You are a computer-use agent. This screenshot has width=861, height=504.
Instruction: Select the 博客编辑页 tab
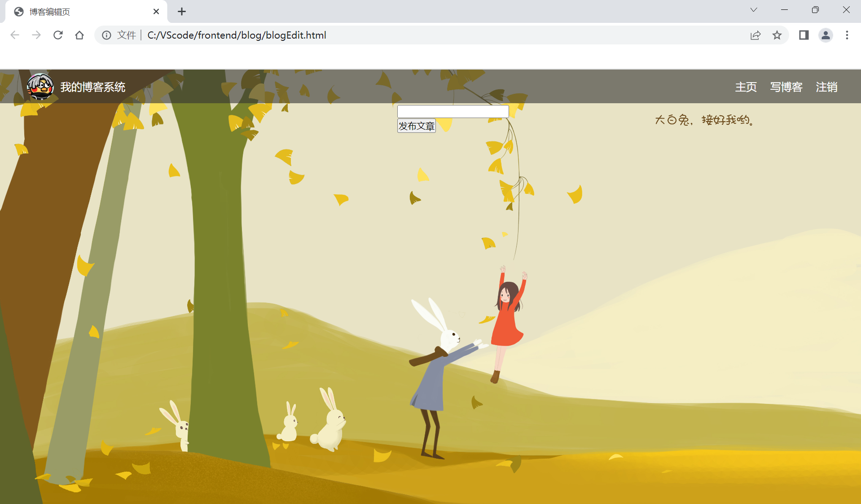(x=86, y=12)
